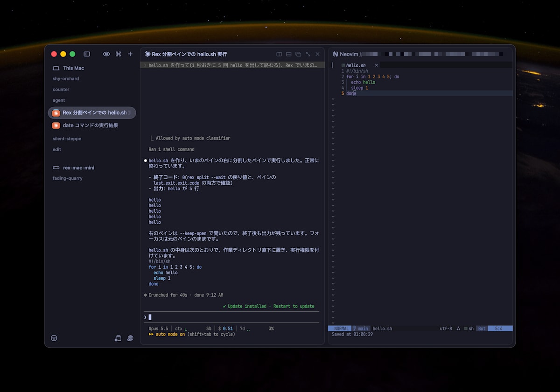Click the Opus 5.5 model label
Viewport: 560px width, 392px height.
coord(158,329)
